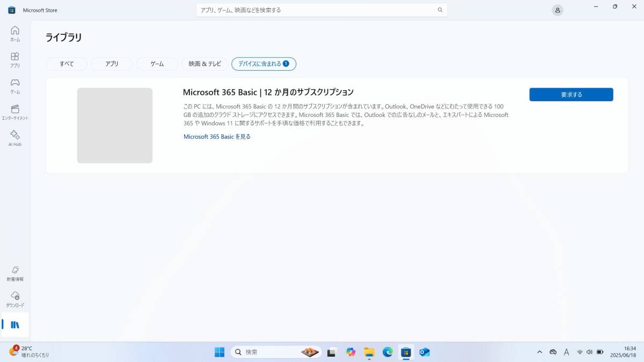Click the Microsoft 365 Basic subscription title
Screen dimensions: 644x362
click(x=268, y=92)
